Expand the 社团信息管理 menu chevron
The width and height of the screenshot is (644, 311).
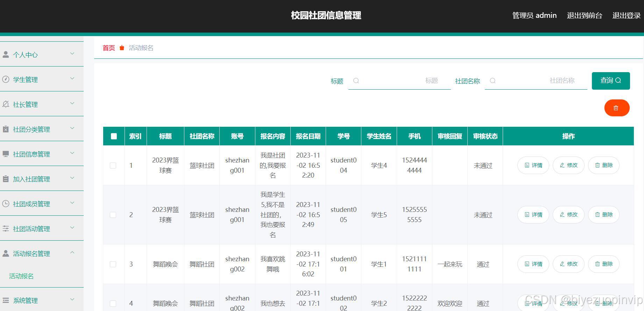(72, 153)
